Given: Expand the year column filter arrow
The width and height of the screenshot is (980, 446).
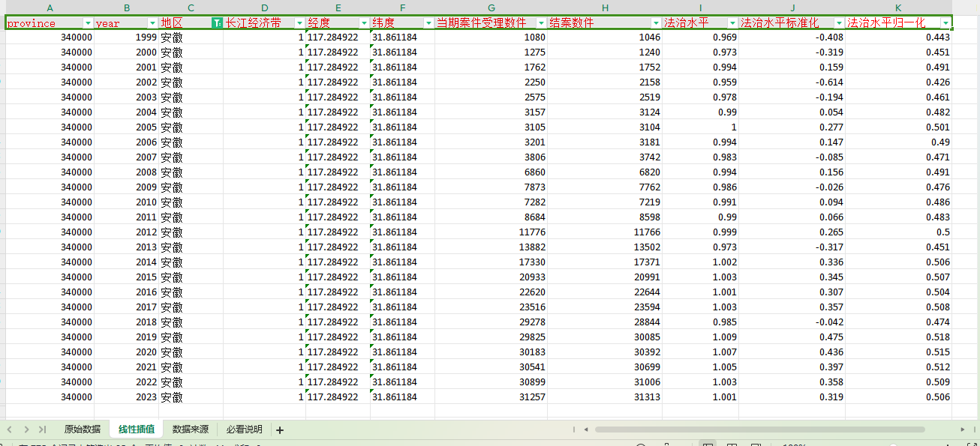Looking at the screenshot, I should click(x=153, y=23).
